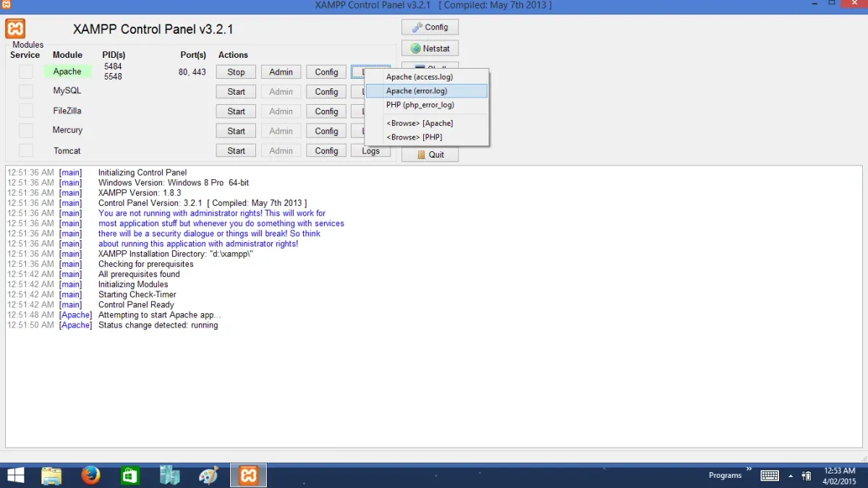
Task: Click the Apache ports text 80, 443
Action: [192, 72]
